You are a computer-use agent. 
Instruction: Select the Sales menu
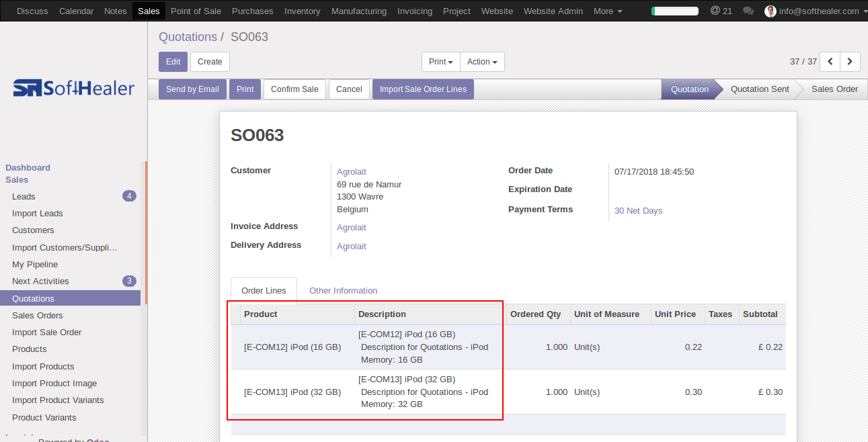[149, 11]
